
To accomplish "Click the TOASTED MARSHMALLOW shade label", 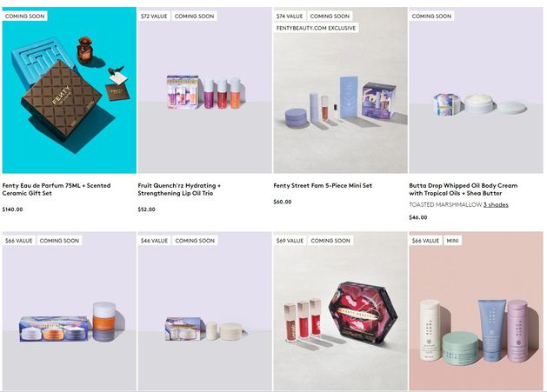I will tap(445, 205).
